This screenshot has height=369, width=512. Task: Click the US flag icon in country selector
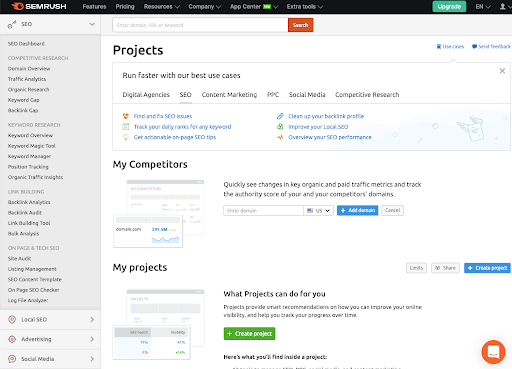pyautogui.click(x=310, y=211)
